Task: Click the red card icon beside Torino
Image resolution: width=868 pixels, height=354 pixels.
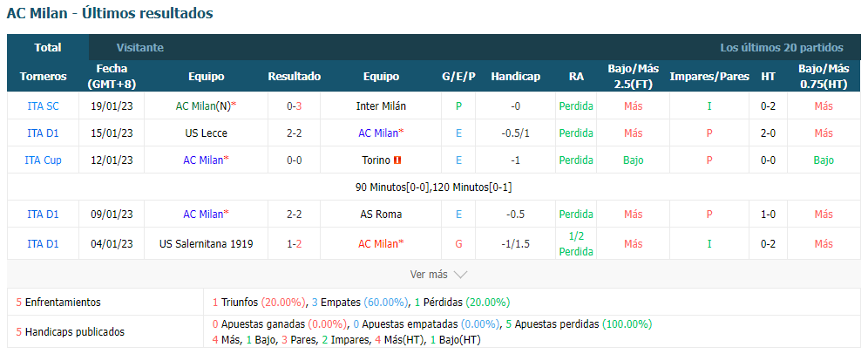Action: click(397, 160)
